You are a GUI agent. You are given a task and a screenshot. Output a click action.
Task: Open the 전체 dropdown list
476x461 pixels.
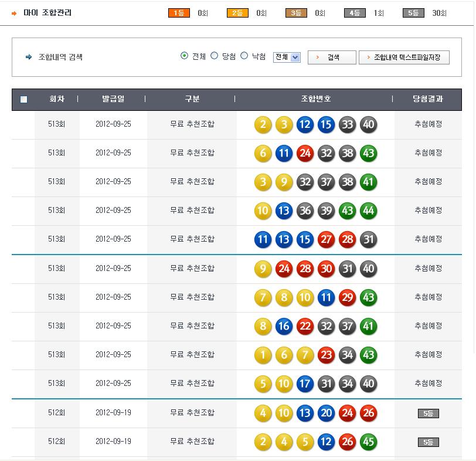coord(287,57)
